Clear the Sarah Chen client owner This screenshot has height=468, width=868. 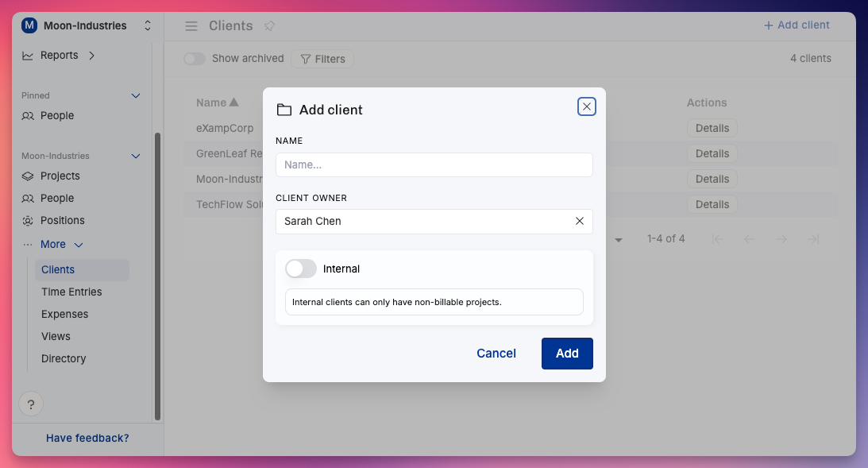(579, 221)
